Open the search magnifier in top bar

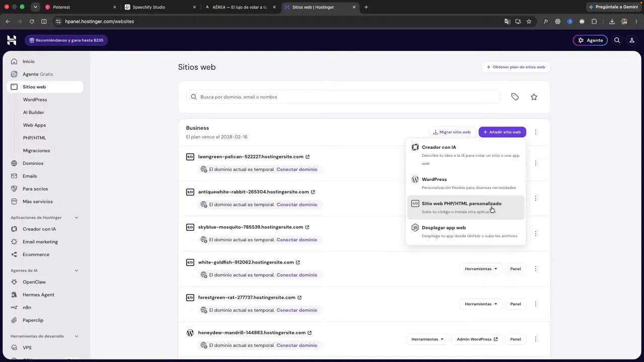617,40
